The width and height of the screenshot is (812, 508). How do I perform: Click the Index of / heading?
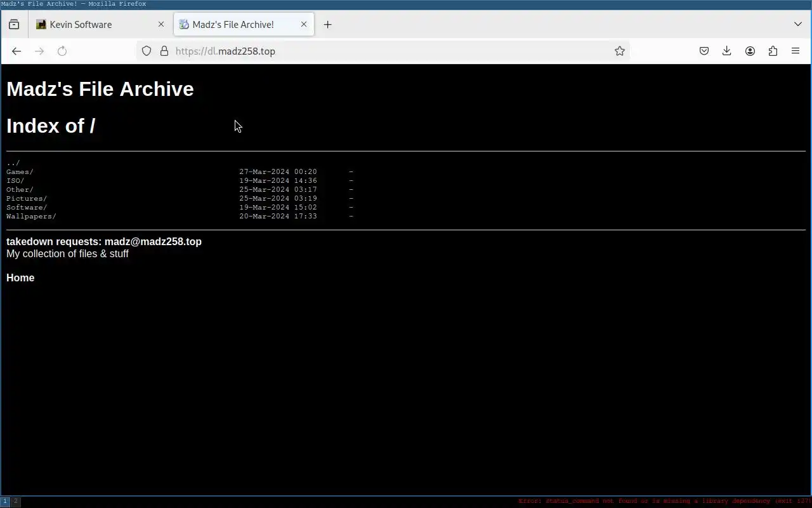click(51, 126)
